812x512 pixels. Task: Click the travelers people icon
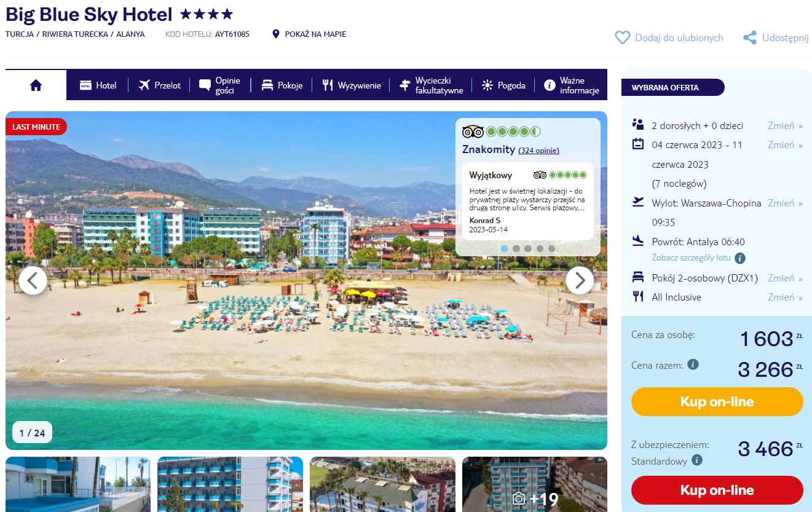638,125
